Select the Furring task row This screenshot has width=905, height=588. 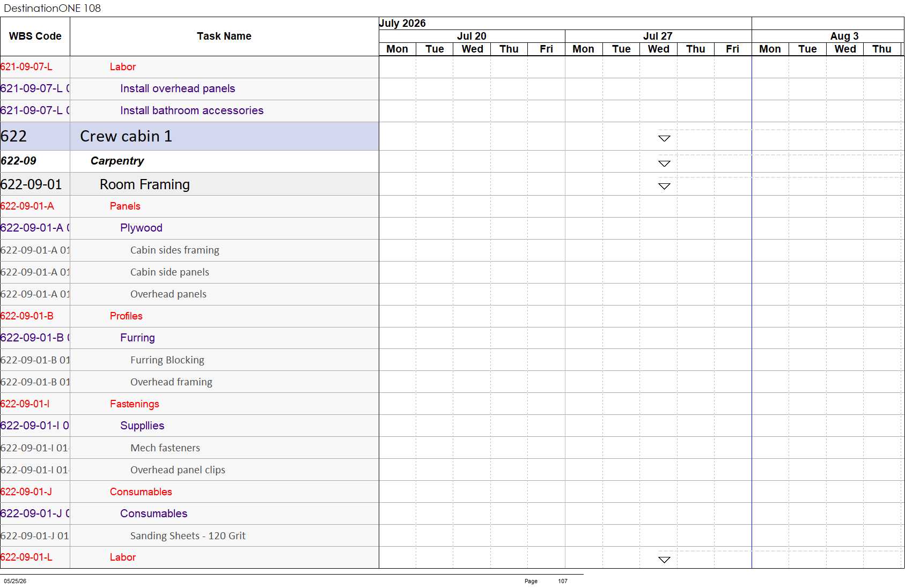click(x=189, y=338)
